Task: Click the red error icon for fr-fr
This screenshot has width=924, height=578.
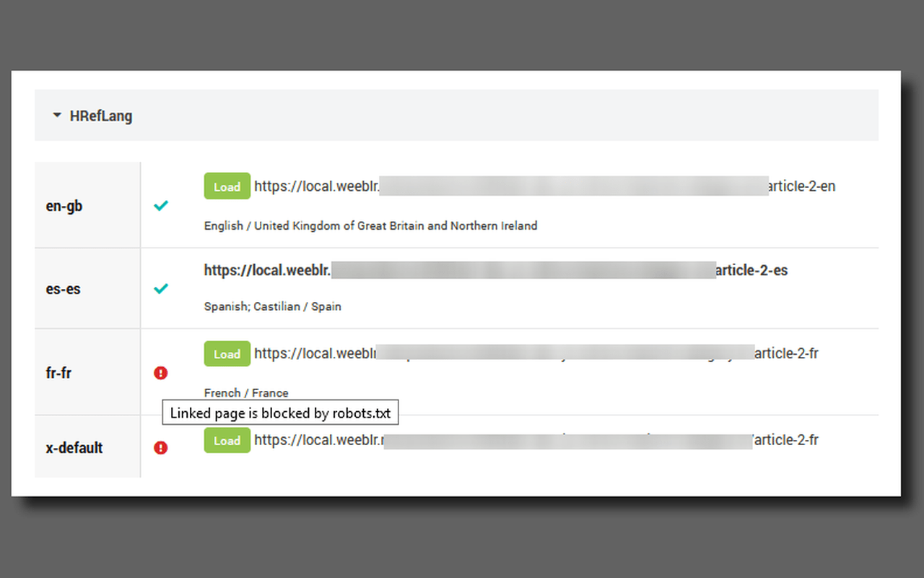Action: (161, 373)
